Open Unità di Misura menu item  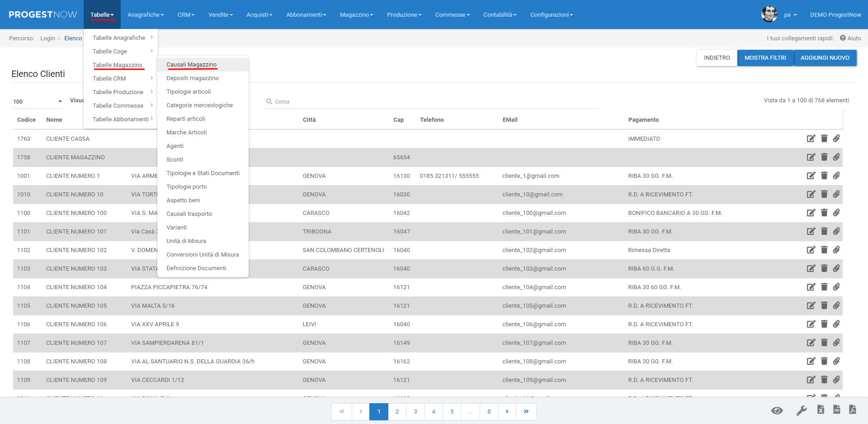[186, 241]
